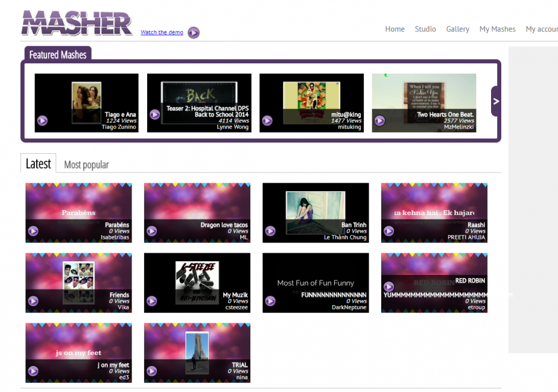Click the Dragon love tacos title
The height and width of the screenshot is (392, 558).
pyautogui.click(x=224, y=225)
